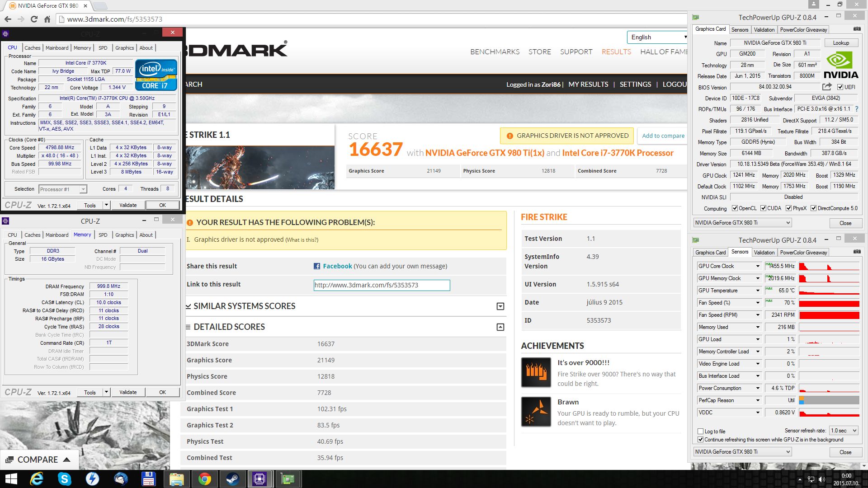Toggle Continue refreshing in background checkbox

700,439
